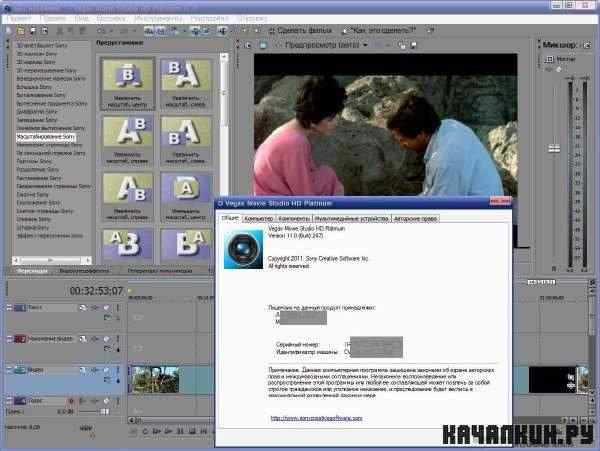
Task: Open Track FX for the Видео track
Action: pos(94,370)
